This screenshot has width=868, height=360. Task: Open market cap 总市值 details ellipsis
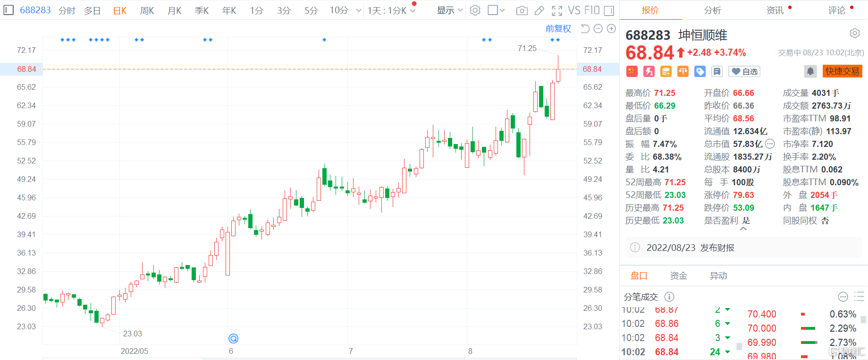(770, 144)
